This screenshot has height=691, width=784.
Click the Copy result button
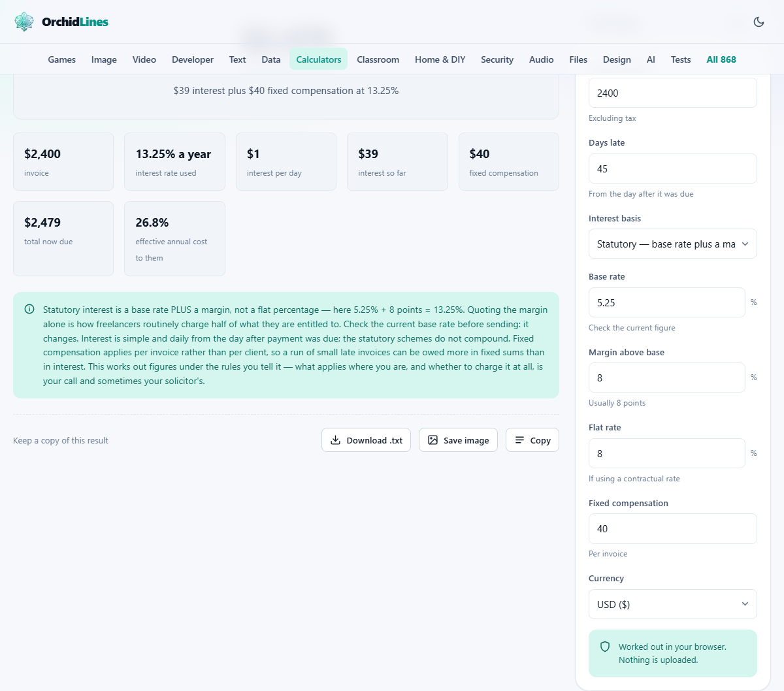pos(532,440)
